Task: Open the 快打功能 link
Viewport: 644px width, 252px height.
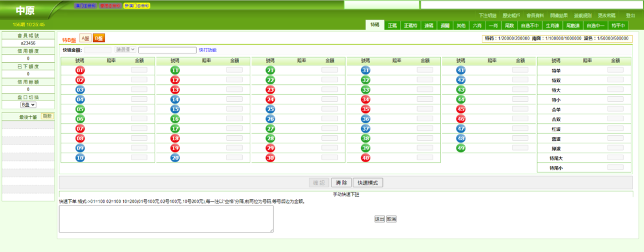Action: point(208,50)
